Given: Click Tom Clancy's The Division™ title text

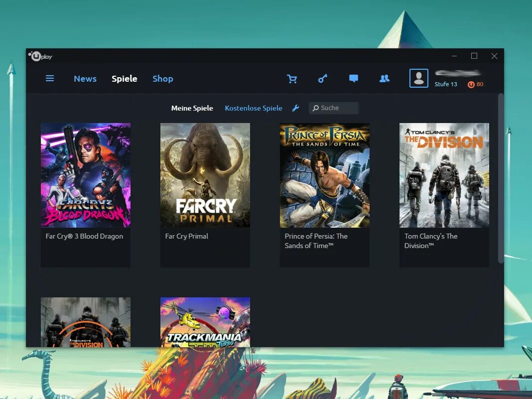Looking at the screenshot, I should click(431, 241).
